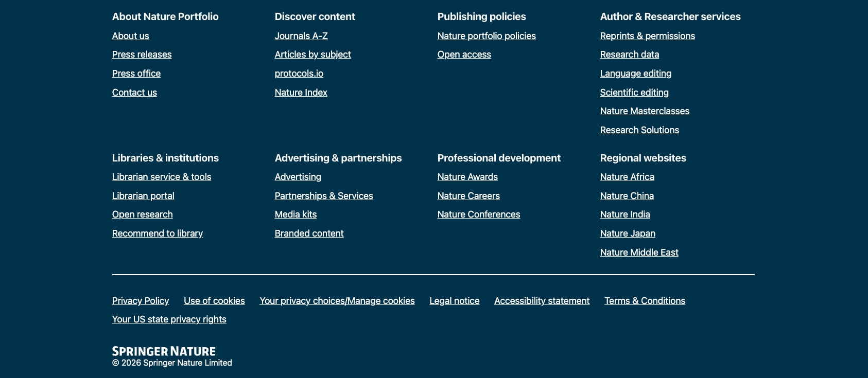Read the Accessibility statement
868x378 pixels.
(x=542, y=301)
